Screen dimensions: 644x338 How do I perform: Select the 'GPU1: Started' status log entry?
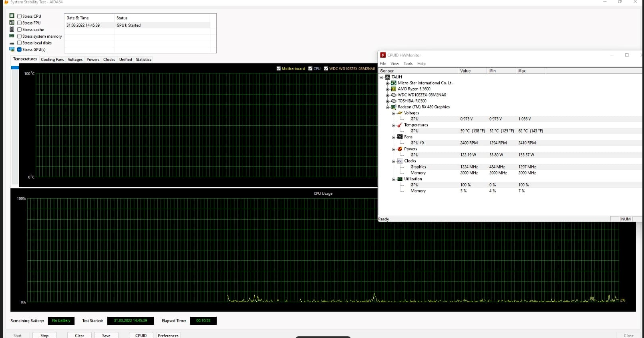(x=138, y=25)
